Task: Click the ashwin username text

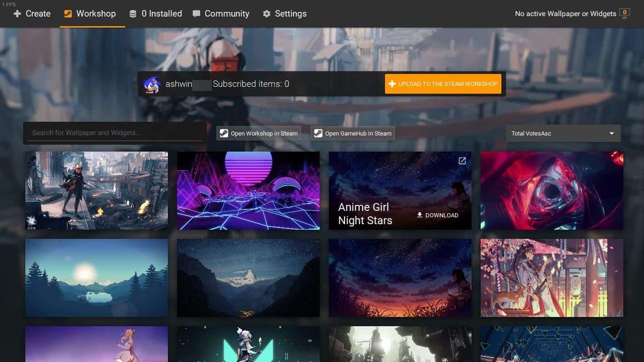Action: 179,84
